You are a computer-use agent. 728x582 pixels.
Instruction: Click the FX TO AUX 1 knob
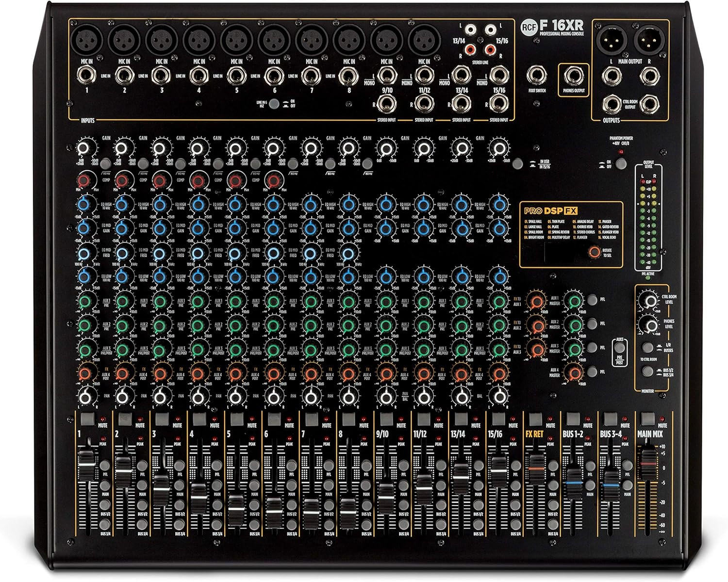click(x=537, y=302)
